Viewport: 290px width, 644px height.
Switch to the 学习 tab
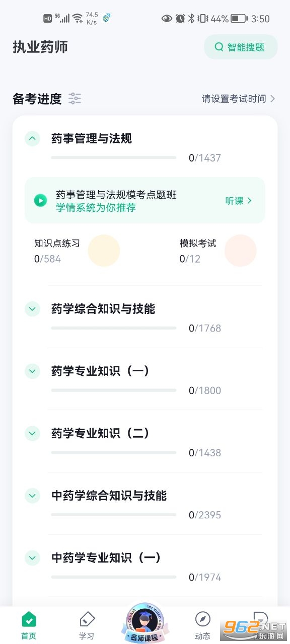87,625
